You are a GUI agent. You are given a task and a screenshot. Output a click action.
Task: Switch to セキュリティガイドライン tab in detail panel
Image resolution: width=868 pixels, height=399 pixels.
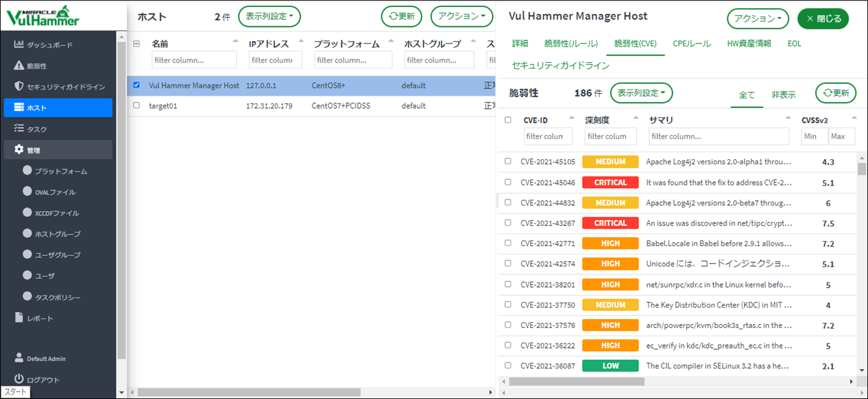[x=560, y=66]
